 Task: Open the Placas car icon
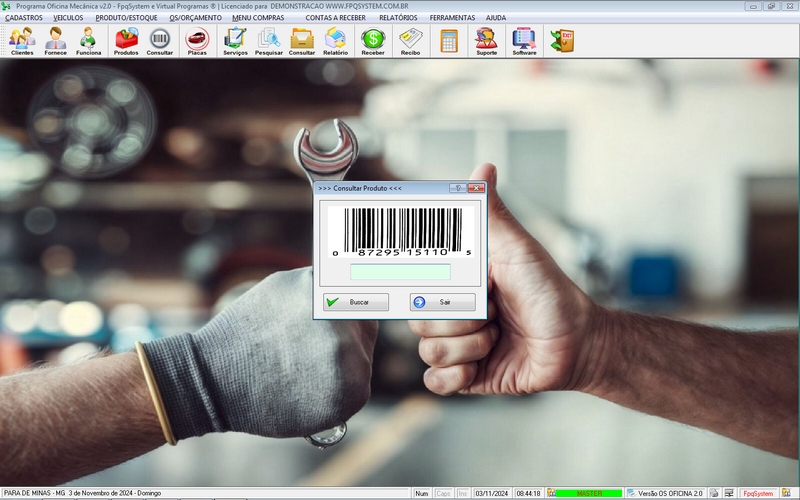(197, 41)
